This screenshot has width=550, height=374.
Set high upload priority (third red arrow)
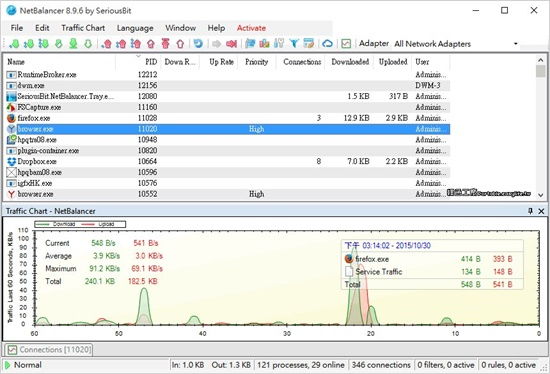click(x=136, y=44)
